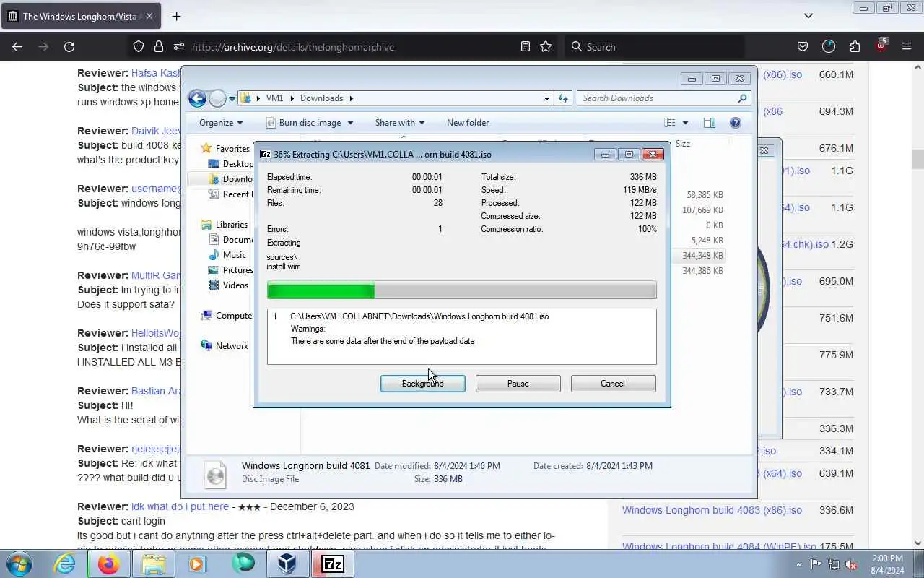Open Firefox application hamburger menu
Image resolution: width=924 pixels, height=578 pixels.
click(x=907, y=46)
